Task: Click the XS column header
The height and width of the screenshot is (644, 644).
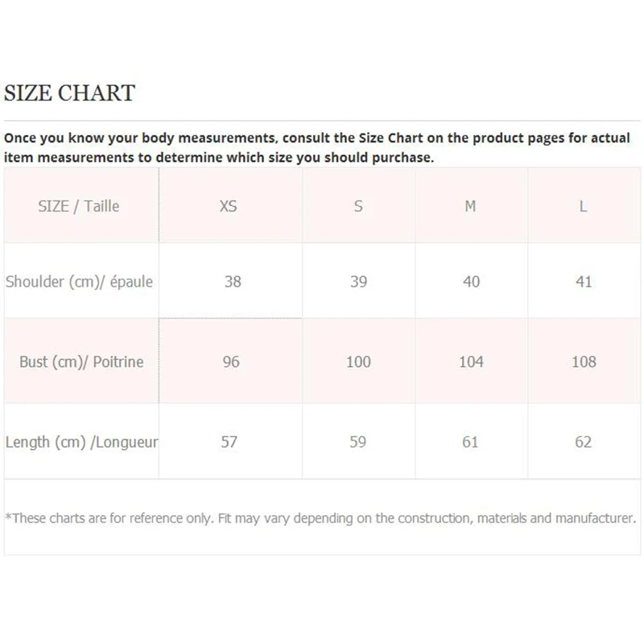Action: tap(229, 206)
